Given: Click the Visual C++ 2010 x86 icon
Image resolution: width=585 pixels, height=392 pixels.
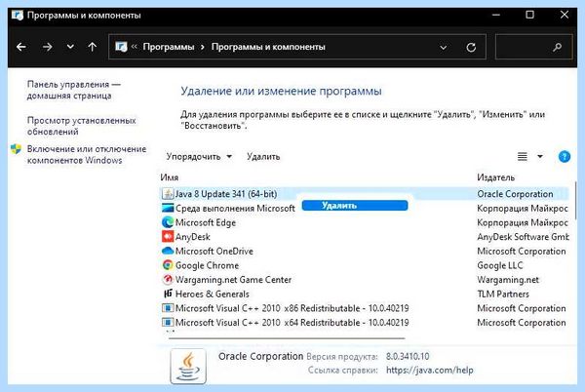Looking at the screenshot, I should (x=168, y=308).
